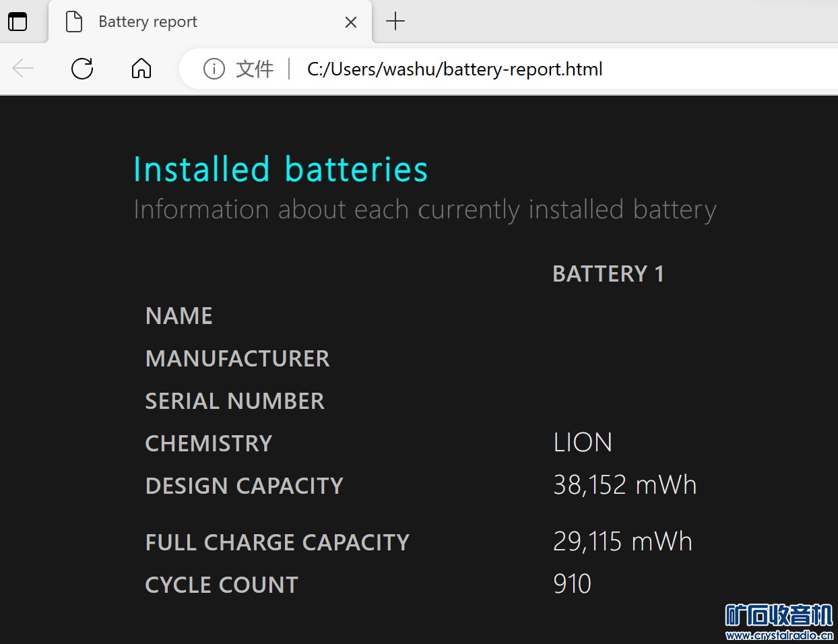Click the crystalradio.cn watermark logo
This screenshot has height=644, width=838.
coord(779,621)
